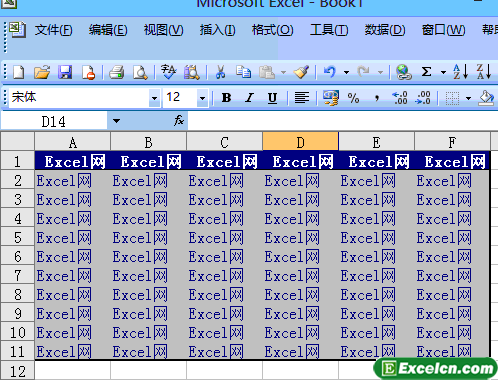Screen dimensions: 498x380
Task: Apply Currency style icon
Action: tap(331, 98)
